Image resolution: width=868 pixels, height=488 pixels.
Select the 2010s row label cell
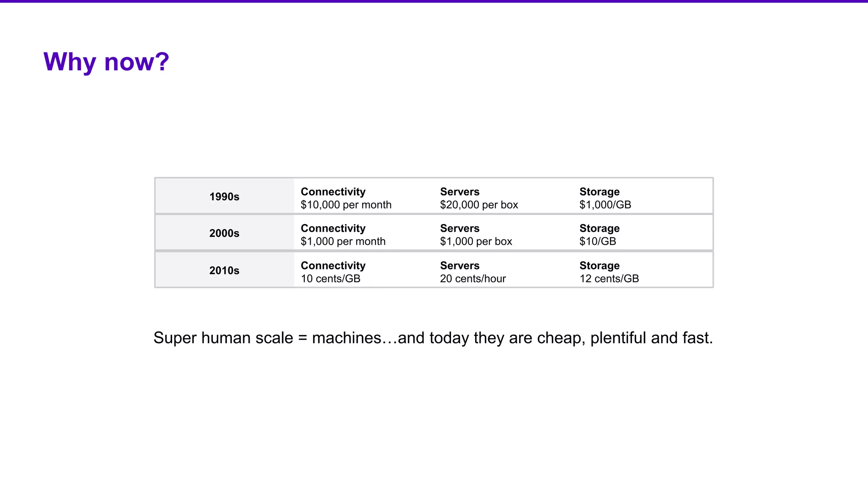[224, 270]
